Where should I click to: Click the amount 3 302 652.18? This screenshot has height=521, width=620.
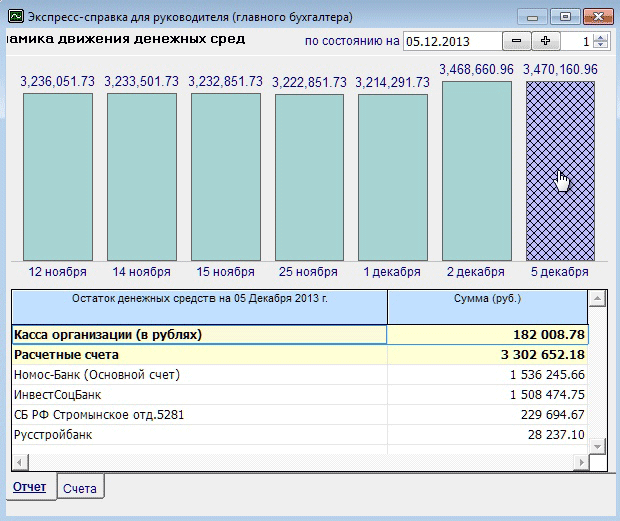542,355
